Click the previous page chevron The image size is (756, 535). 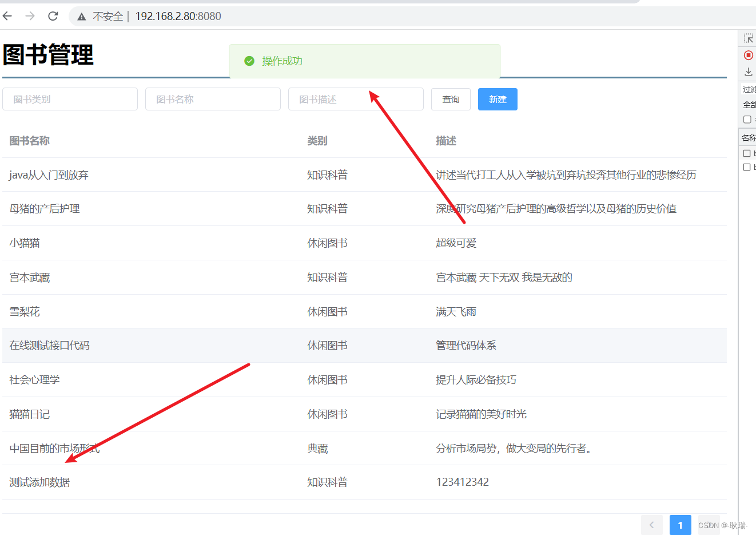pyautogui.click(x=651, y=525)
